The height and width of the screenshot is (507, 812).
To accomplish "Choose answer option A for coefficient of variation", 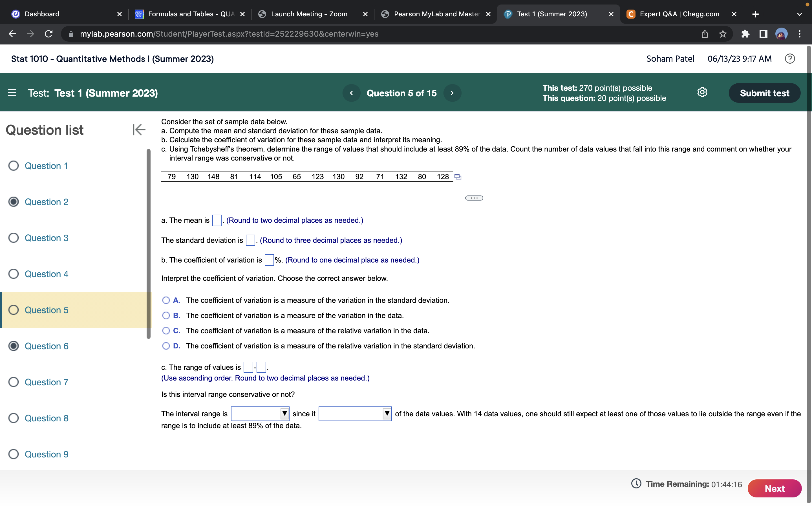I will [x=166, y=300].
